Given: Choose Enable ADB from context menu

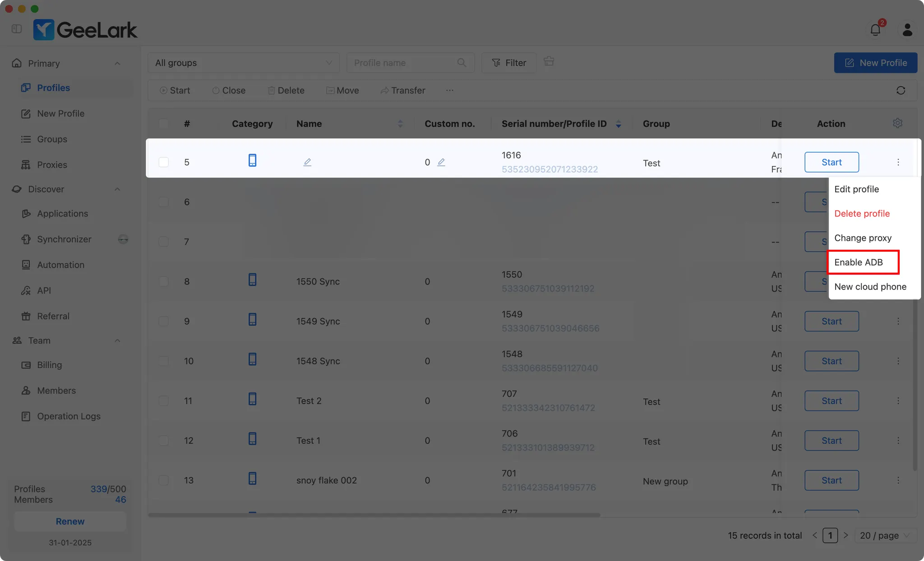Looking at the screenshot, I should (859, 262).
